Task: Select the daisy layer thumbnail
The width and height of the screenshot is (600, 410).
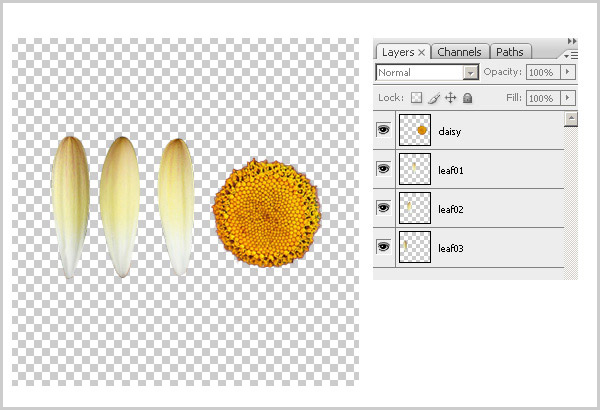Action: pos(415,130)
